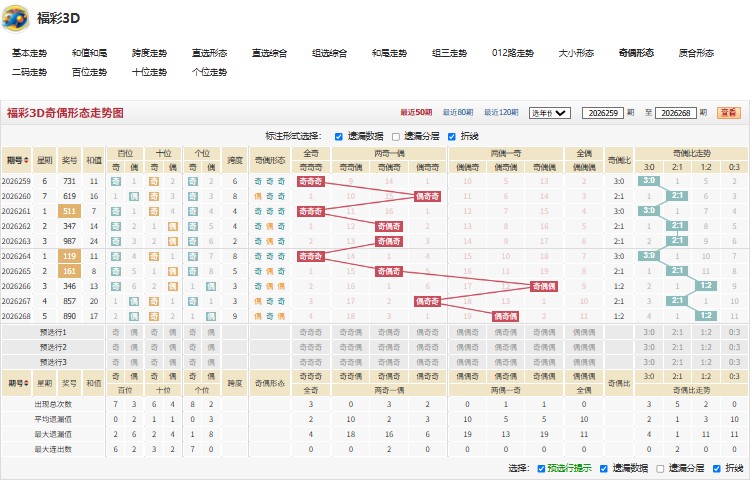The width and height of the screenshot is (752, 482).
Task: Toggle the top 折线 checkbox
Action: [x=451, y=137]
